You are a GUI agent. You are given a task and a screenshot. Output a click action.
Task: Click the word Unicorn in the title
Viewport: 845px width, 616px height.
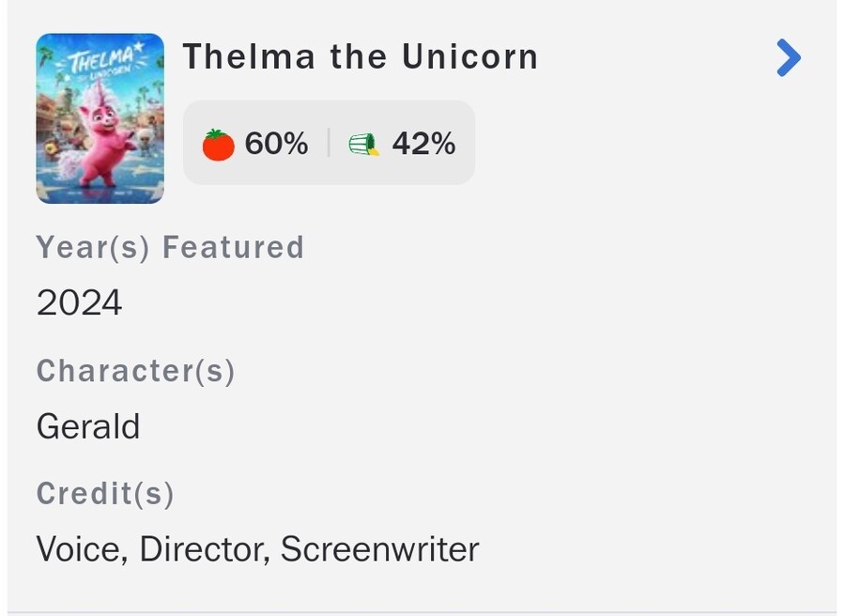tap(469, 57)
